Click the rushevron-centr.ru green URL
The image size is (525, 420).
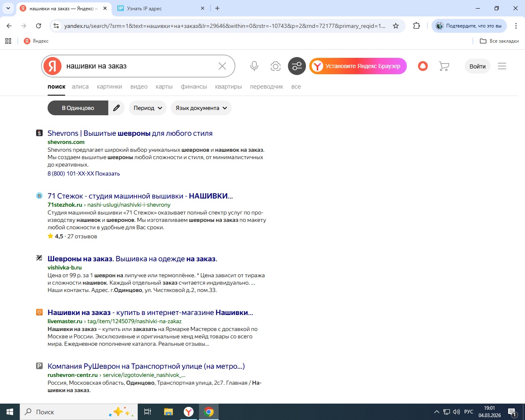coord(73,375)
